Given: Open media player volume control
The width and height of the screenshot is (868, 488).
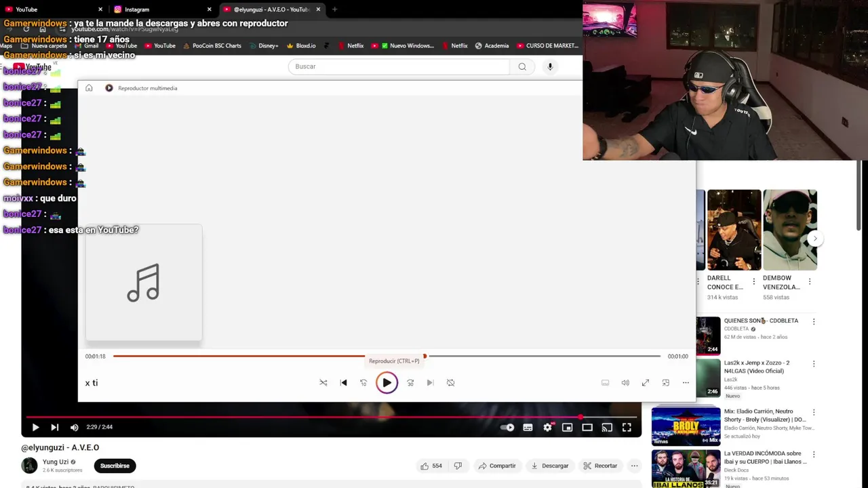Looking at the screenshot, I should tap(625, 383).
